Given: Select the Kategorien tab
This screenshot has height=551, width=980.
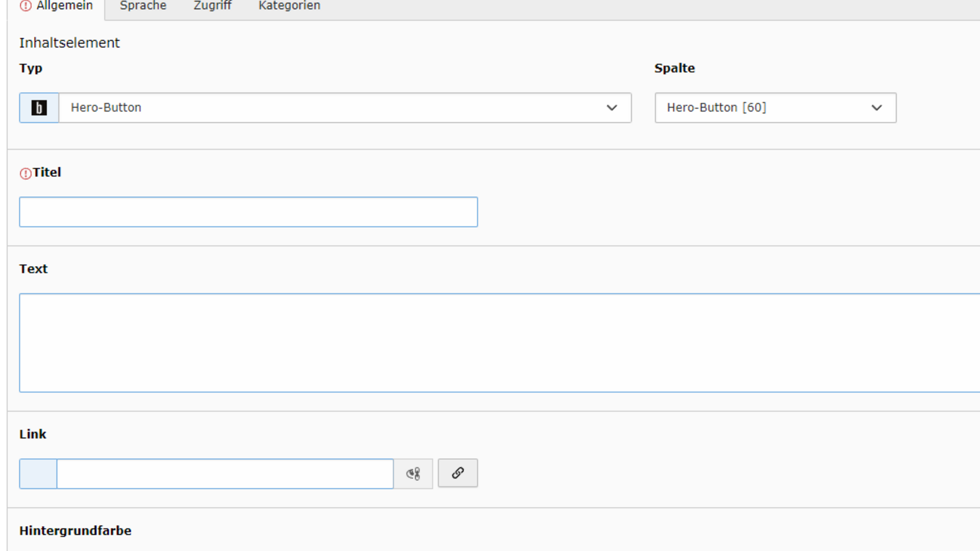Looking at the screenshot, I should [x=289, y=6].
